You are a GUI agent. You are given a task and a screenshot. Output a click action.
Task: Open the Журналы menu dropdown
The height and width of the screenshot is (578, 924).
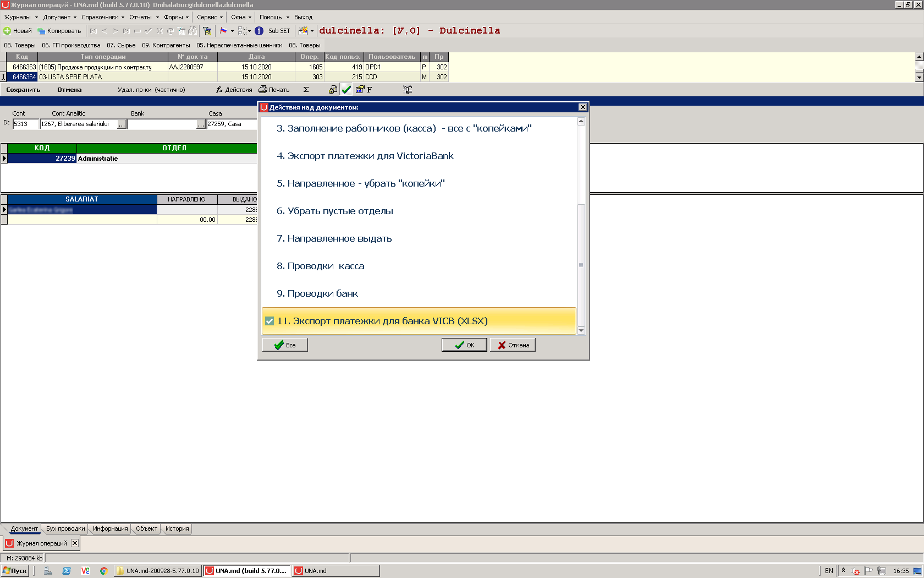pyautogui.click(x=21, y=17)
